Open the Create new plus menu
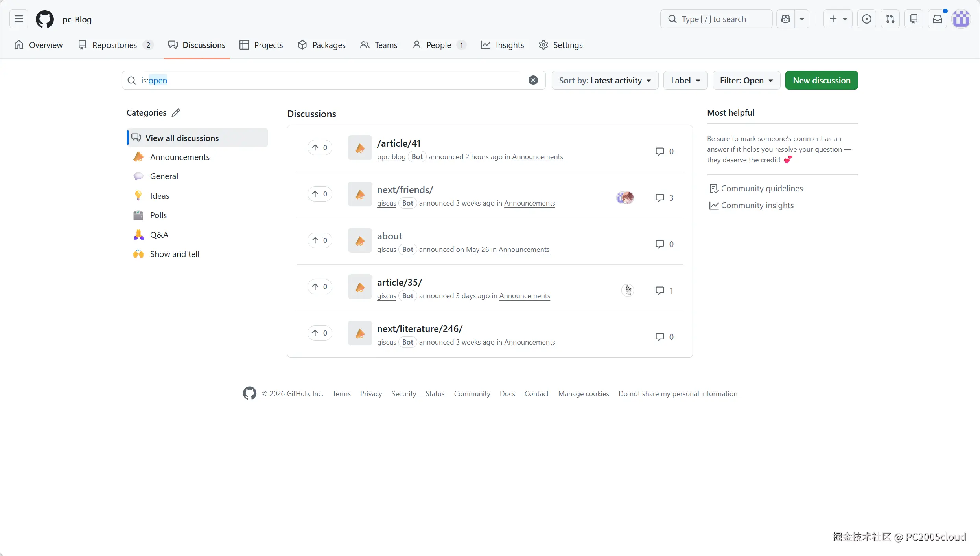The image size is (980, 556). 838,19
